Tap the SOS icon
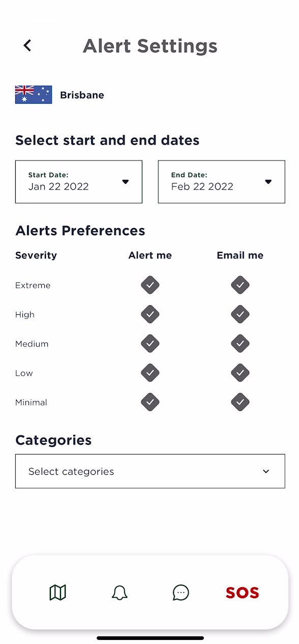The image size is (299, 644). pyautogui.click(x=242, y=592)
